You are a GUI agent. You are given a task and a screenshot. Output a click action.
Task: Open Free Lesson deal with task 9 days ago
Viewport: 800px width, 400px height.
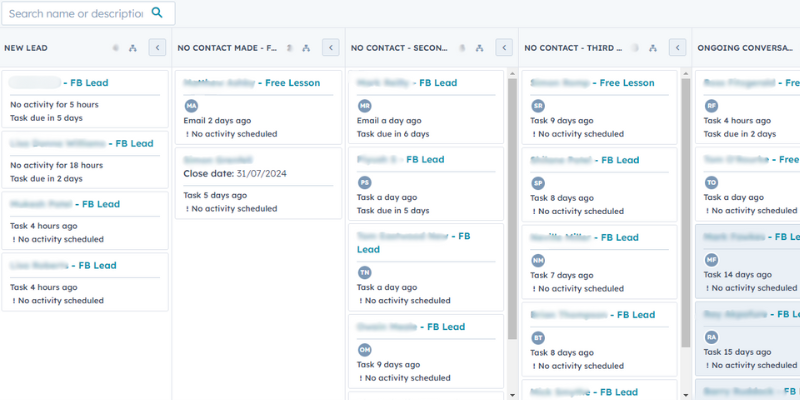click(x=592, y=83)
